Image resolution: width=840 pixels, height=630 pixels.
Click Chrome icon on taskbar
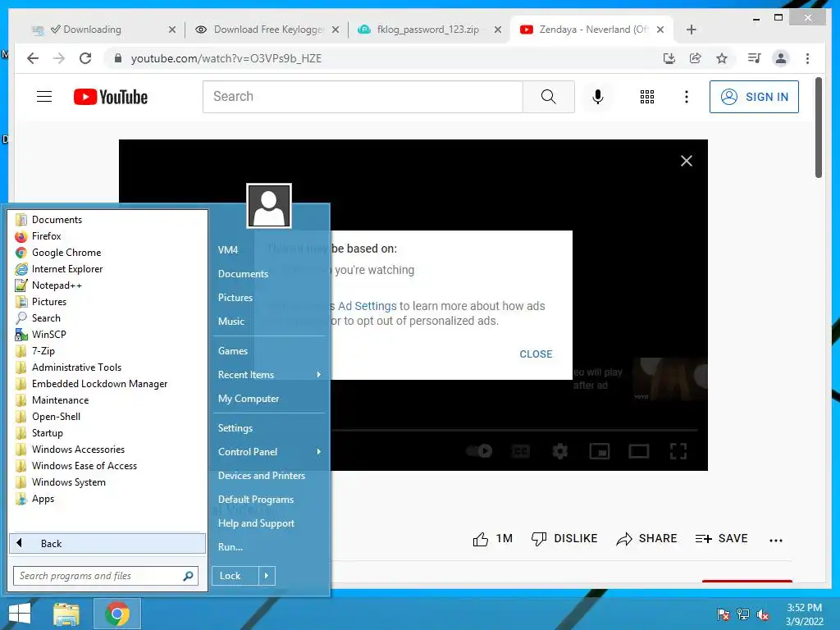tap(117, 614)
